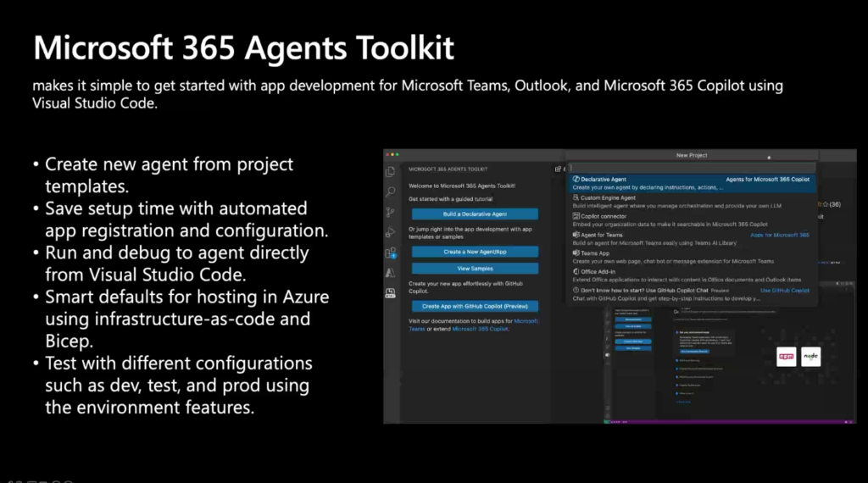Select Custom Engine Agent project type
This screenshot has width=868, height=483.
(x=692, y=202)
